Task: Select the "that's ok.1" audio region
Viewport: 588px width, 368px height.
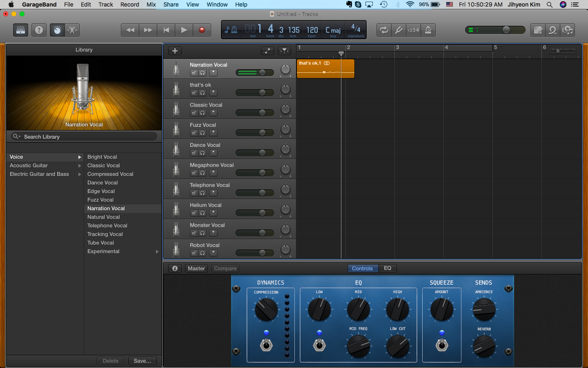Action: [325, 69]
